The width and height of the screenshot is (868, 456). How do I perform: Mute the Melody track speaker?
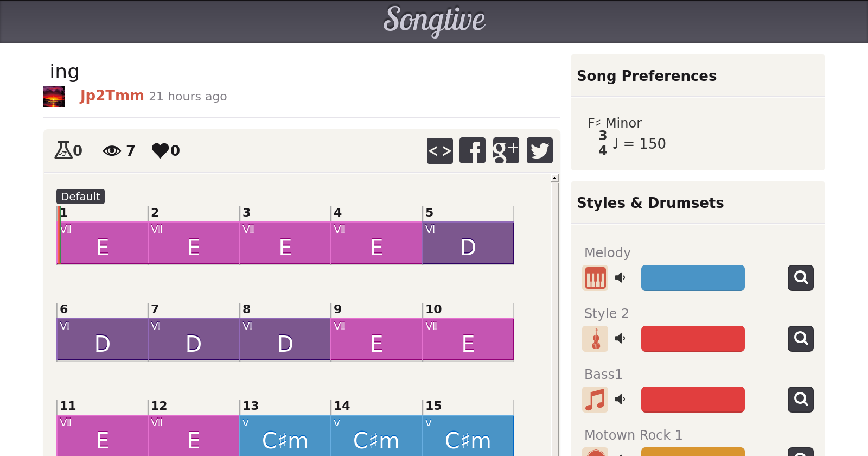[x=620, y=278]
